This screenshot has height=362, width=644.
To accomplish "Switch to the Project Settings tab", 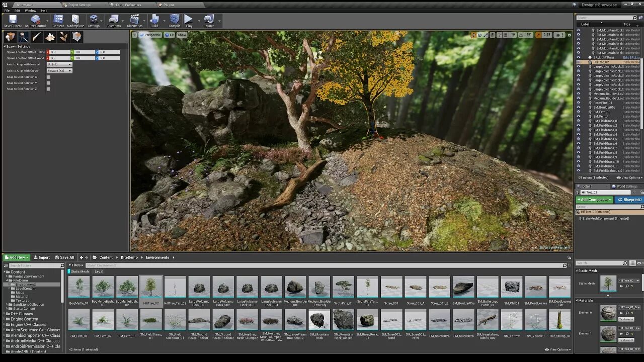I will (79, 5).
